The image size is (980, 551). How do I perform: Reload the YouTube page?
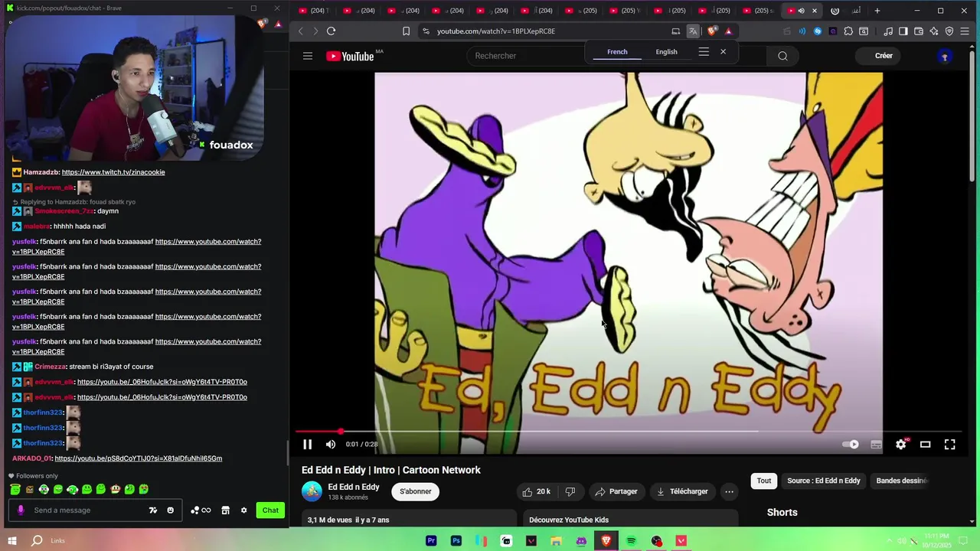[x=331, y=31]
